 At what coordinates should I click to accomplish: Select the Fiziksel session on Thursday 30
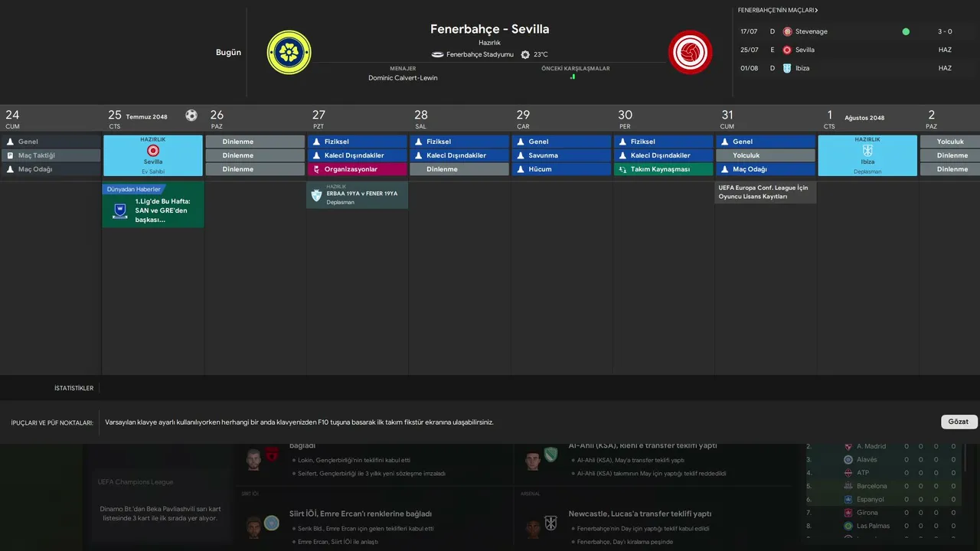(x=664, y=142)
